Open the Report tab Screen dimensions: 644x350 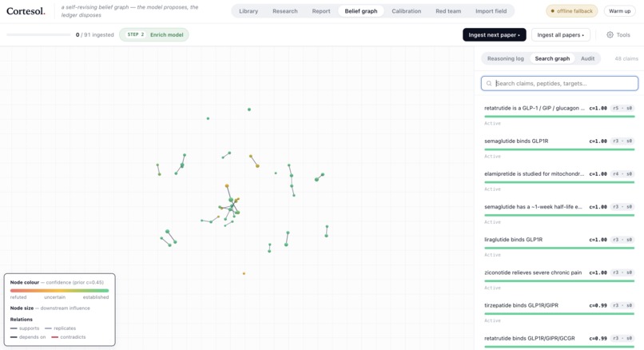click(320, 11)
